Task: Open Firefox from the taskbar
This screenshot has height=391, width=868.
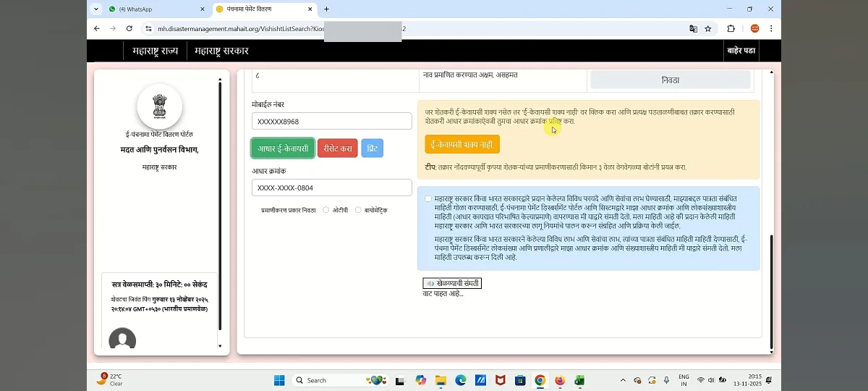Action: click(x=560, y=380)
